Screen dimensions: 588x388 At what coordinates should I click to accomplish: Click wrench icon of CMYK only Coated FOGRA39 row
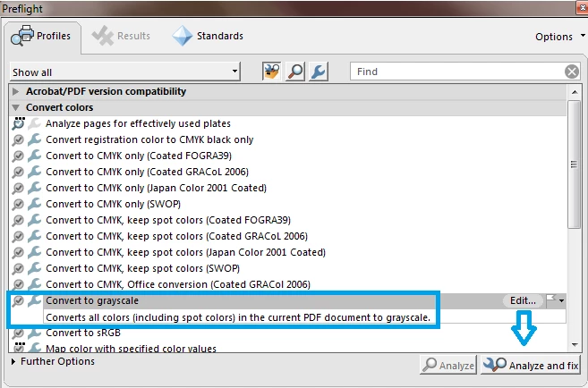35,156
